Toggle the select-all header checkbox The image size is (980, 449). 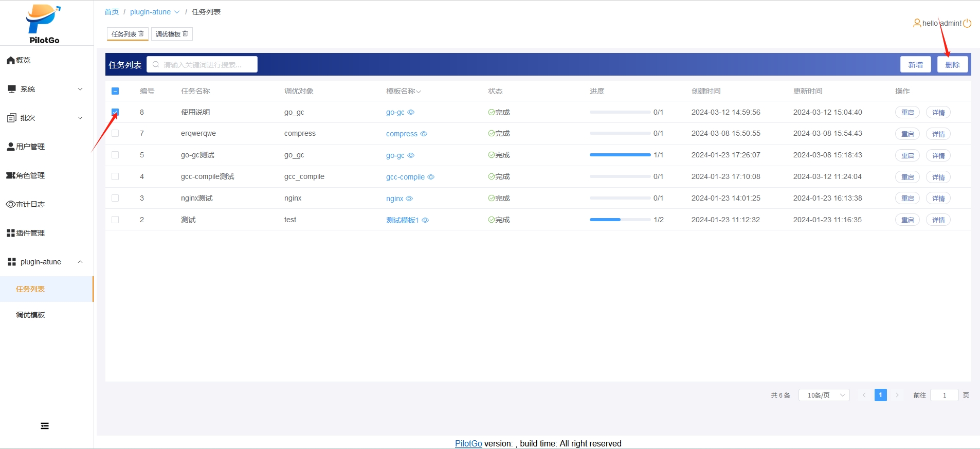(115, 91)
